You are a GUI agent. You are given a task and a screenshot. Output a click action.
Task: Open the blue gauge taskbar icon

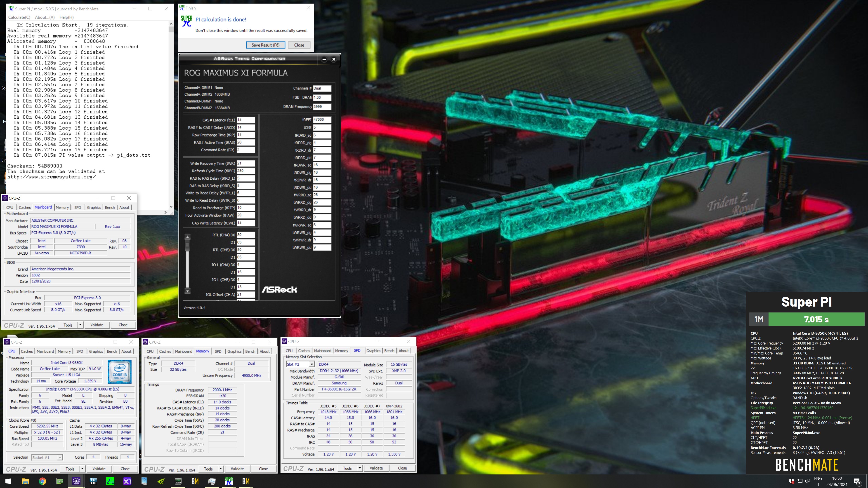point(144,481)
